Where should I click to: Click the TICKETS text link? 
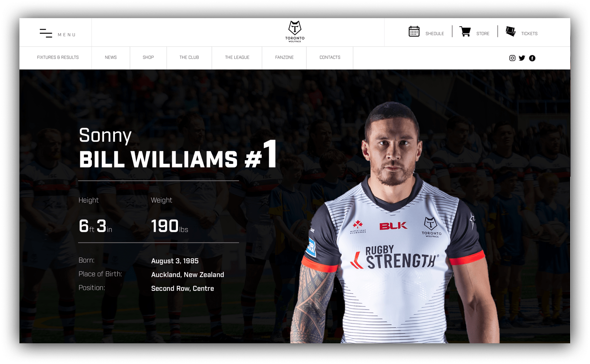tap(529, 34)
